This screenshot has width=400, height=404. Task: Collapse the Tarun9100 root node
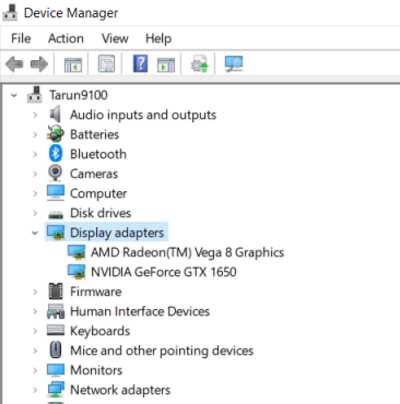coord(14,95)
